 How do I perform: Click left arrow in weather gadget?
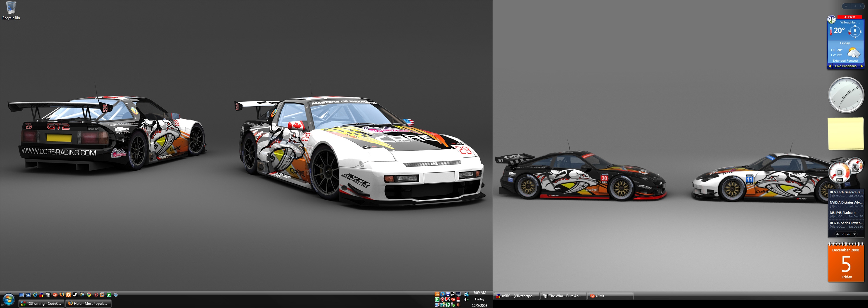pos(830,66)
